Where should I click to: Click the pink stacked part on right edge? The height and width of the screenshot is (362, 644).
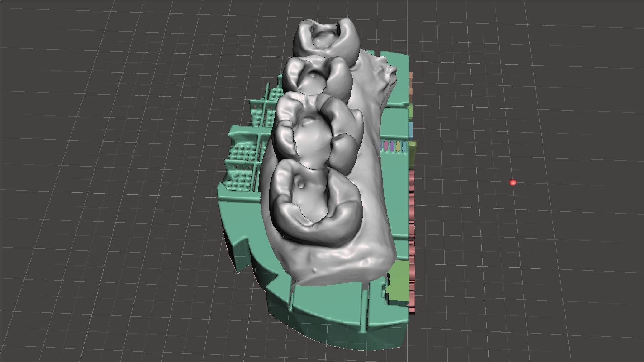[412, 241]
